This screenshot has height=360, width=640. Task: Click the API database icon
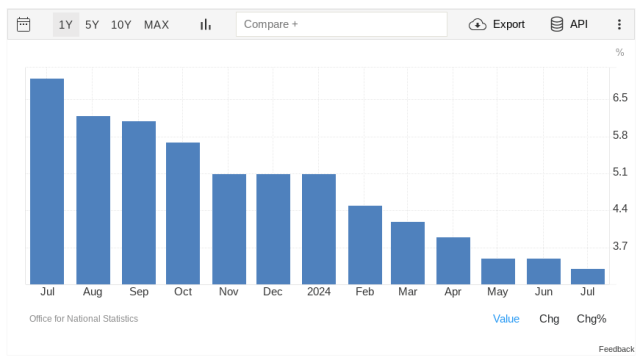coord(557,24)
